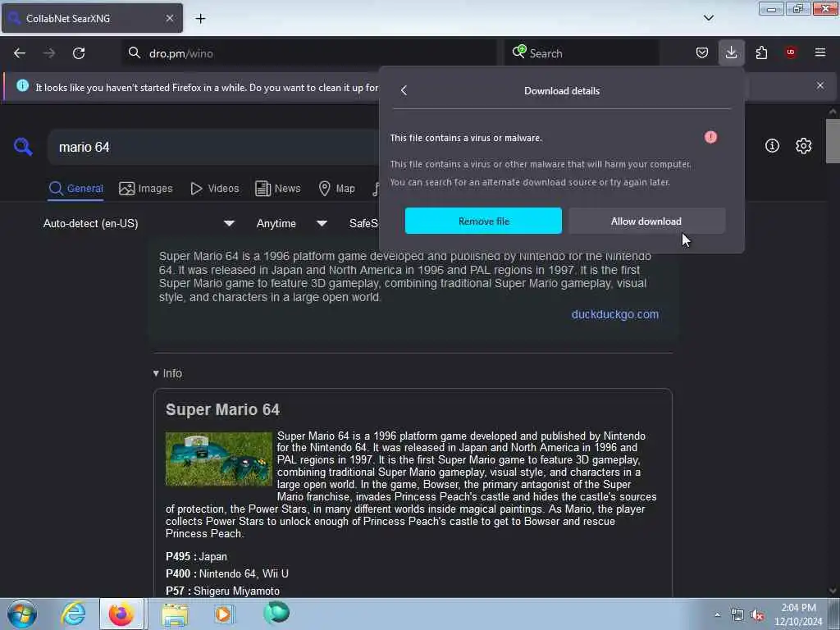The height and width of the screenshot is (630, 840).
Task: Show hidden system tray icons
Action: click(x=717, y=614)
